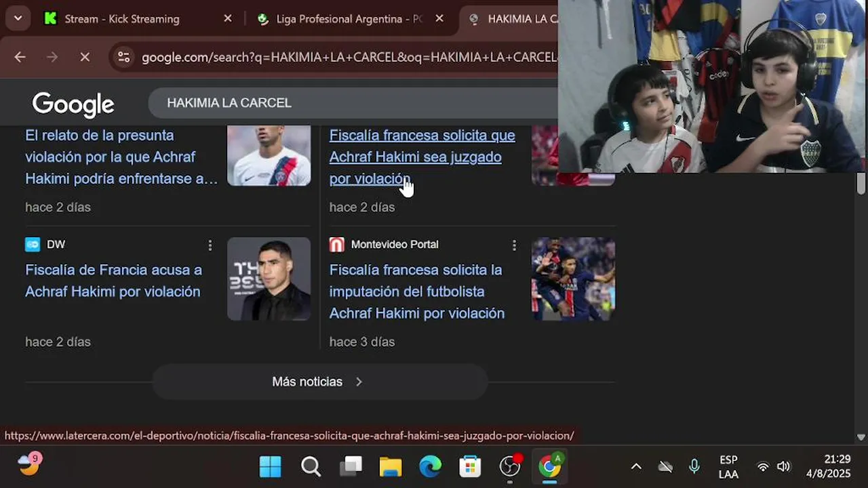Open Task View in the taskbar

[351, 466]
